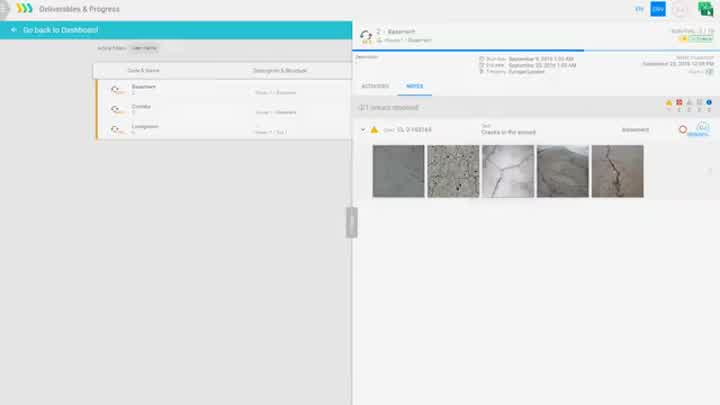The width and height of the screenshot is (720, 405).
Task: Click the colored chevrons app logo
Action: point(24,8)
